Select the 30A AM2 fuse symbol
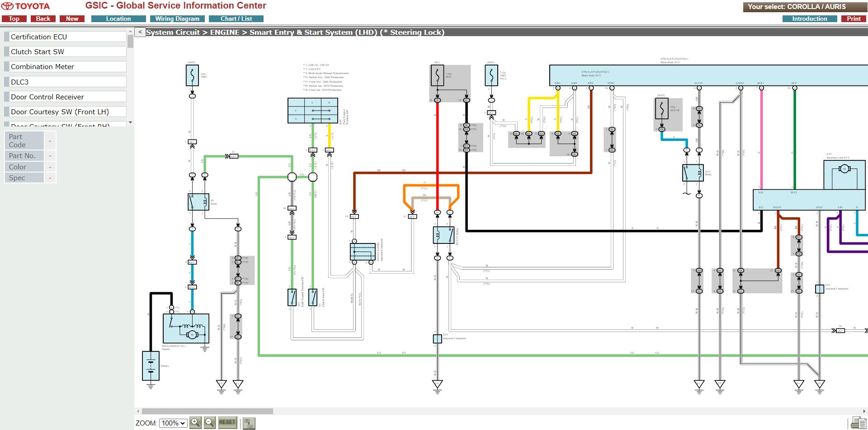 [x=192, y=75]
